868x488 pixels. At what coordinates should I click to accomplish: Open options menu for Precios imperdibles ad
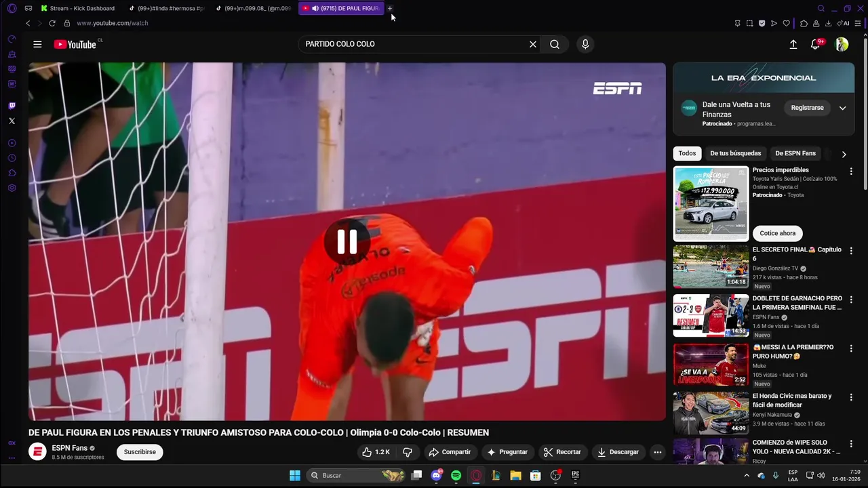coord(851,171)
